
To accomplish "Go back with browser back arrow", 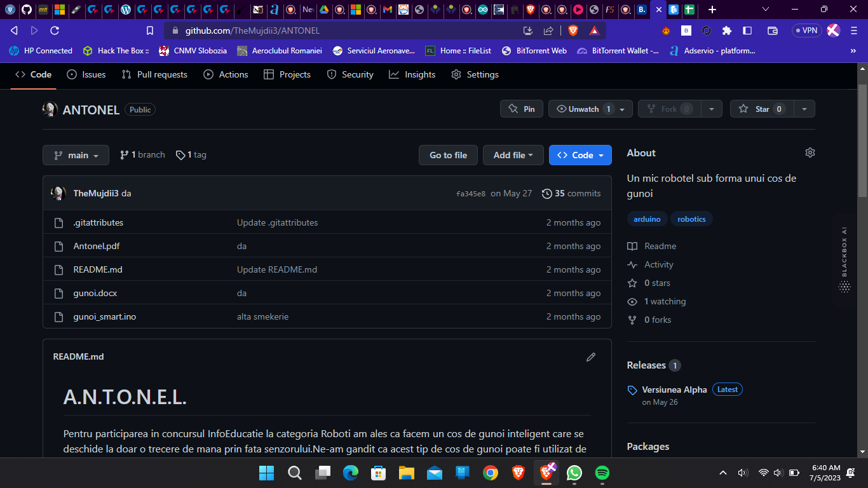I will point(14,30).
